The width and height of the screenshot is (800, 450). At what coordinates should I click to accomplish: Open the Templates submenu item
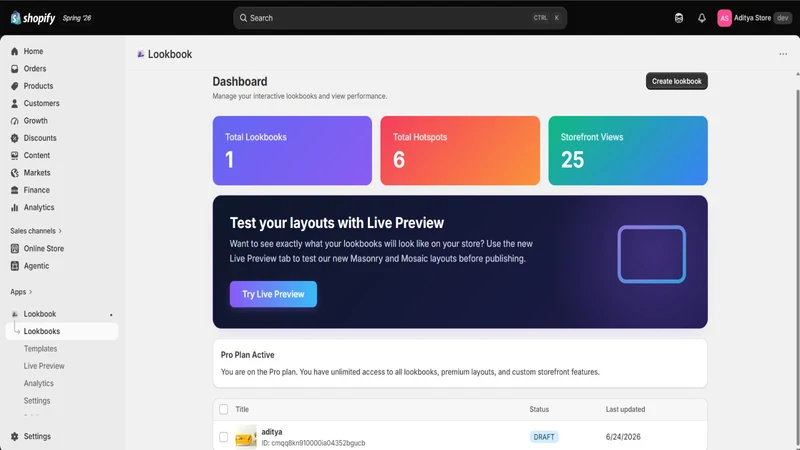pos(40,348)
